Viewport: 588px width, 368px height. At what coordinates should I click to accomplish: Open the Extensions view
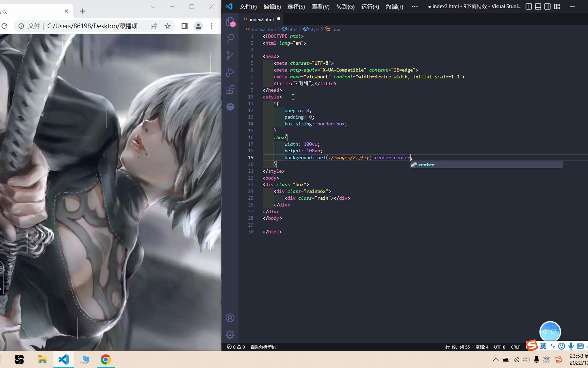point(230,90)
